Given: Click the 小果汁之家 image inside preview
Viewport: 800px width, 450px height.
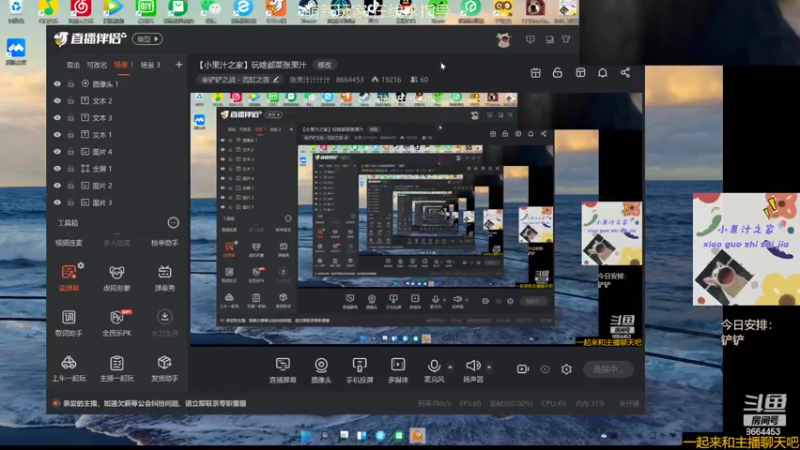Looking at the screenshot, I should (x=612, y=233).
